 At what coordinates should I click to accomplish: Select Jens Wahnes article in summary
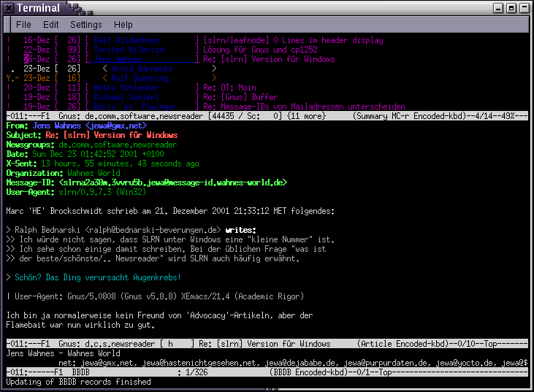coord(171,59)
